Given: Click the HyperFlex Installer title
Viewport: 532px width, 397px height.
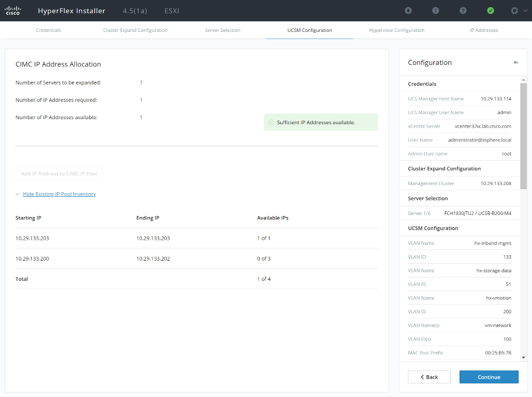Looking at the screenshot, I should 71,11.
